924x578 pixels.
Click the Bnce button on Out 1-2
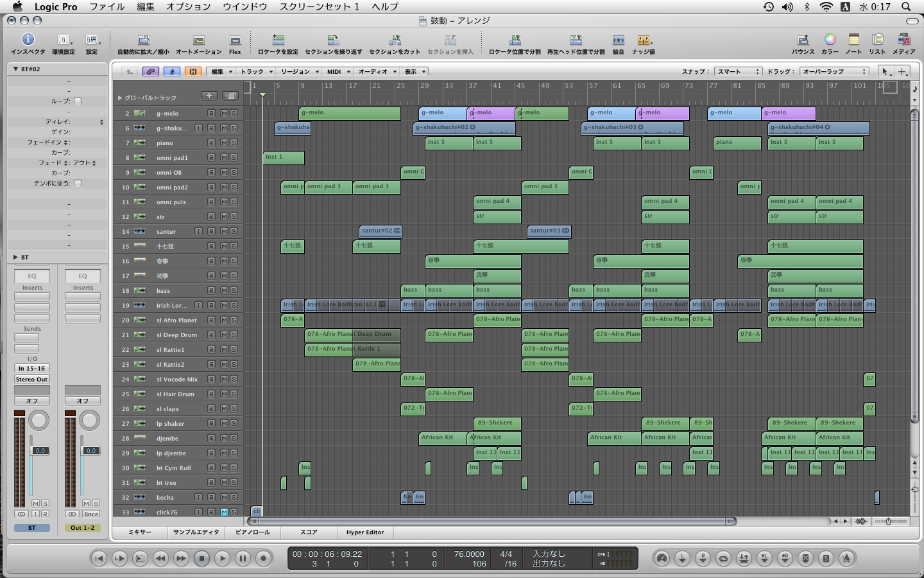91,514
